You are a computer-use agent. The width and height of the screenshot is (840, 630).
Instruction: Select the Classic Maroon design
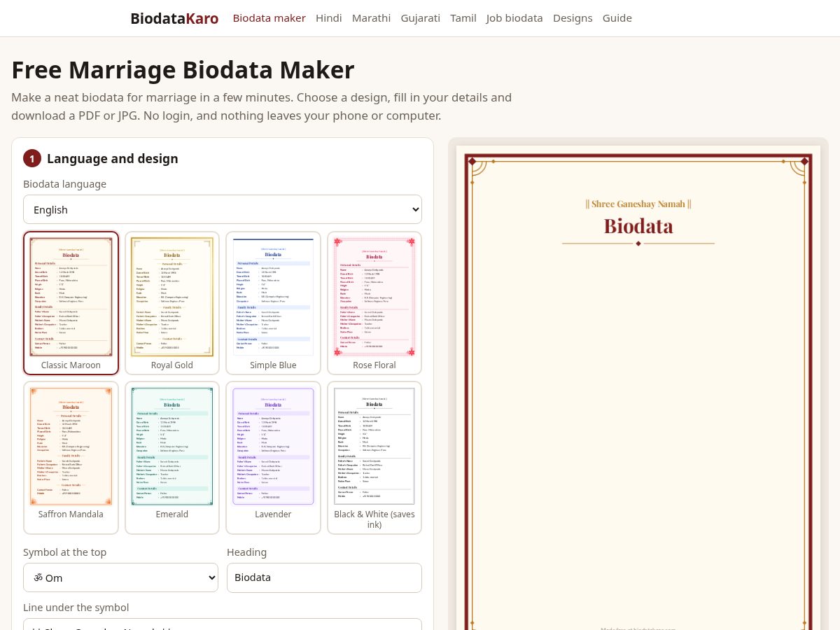click(x=71, y=303)
